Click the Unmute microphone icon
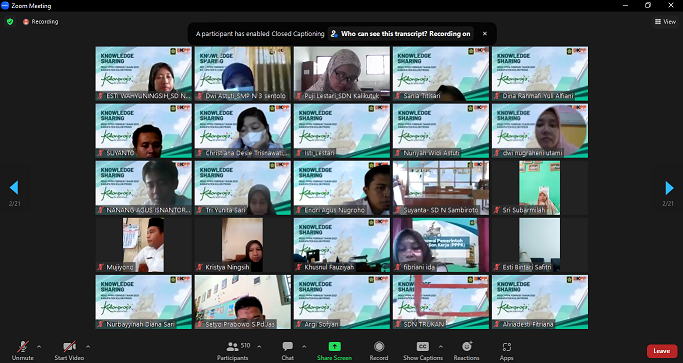 23,347
